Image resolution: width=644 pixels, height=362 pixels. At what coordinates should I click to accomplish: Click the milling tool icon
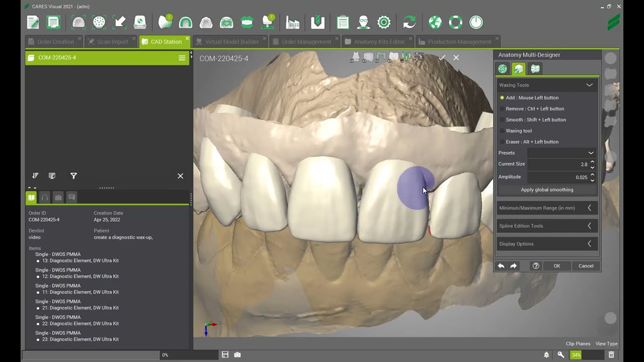[317, 22]
